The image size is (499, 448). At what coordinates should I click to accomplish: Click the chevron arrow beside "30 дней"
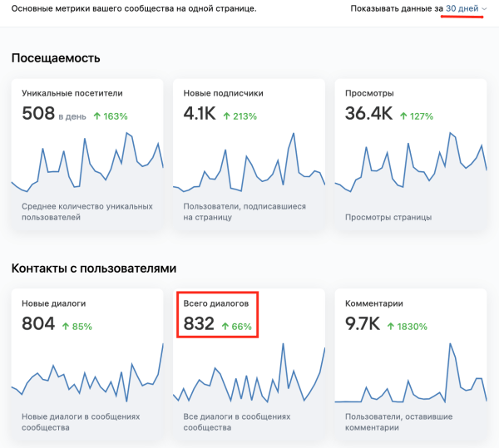coord(484,8)
